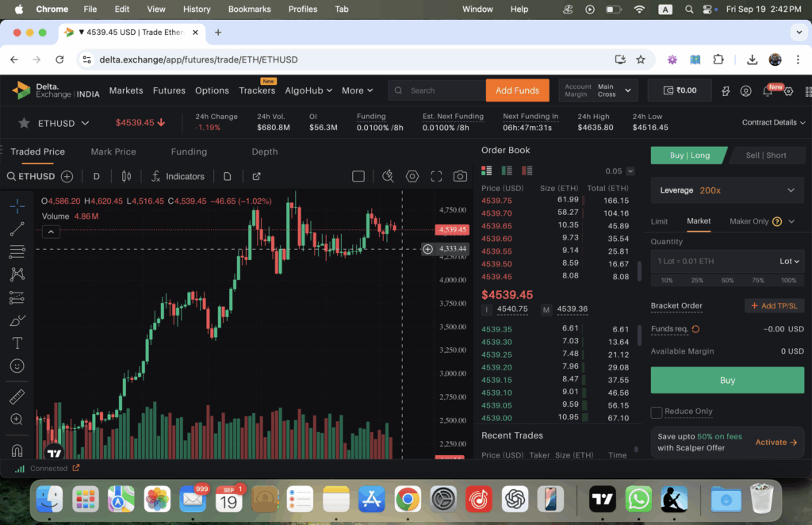The image size is (812, 525).
Task: Select the trend line drawing tool
Action: [x=17, y=229]
